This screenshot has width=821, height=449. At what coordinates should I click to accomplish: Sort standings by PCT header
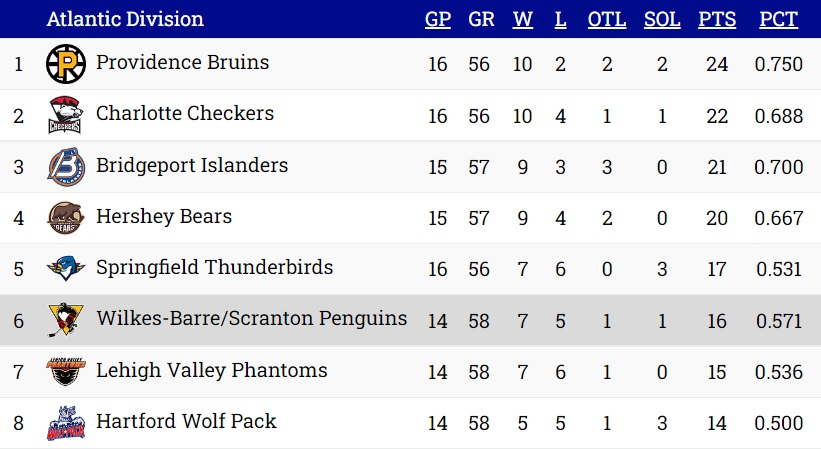(779, 19)
